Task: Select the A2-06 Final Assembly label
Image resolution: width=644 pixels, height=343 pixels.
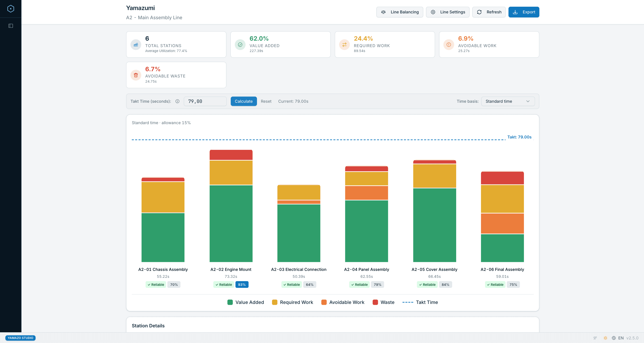Action: 502,269
